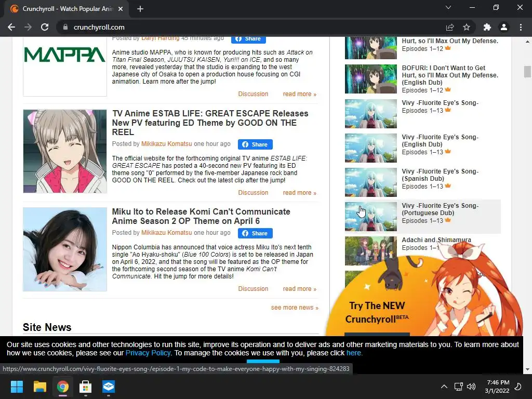Image resolution: width=532 pixels, height=399 pixels.
Task: Open File Explorer from the taskbar
Action: point(39,387)
